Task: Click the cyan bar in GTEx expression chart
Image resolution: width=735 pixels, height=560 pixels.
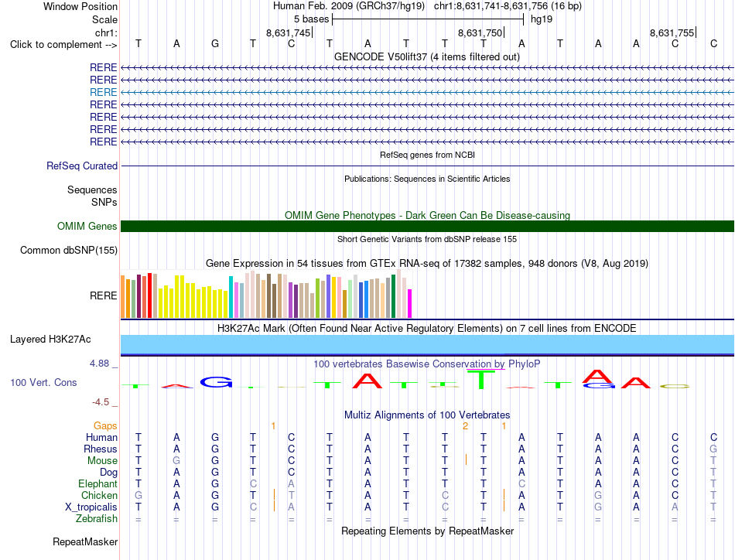Action: [231, 297]
